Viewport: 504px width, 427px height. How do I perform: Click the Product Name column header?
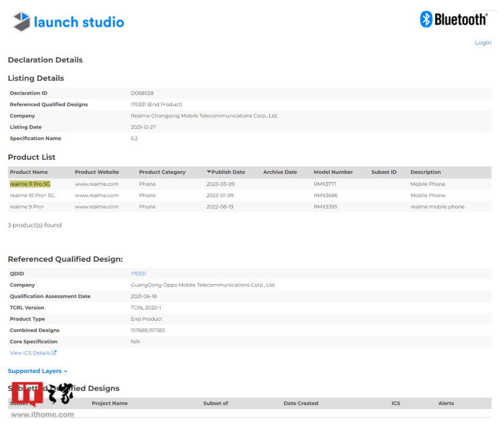28,172
